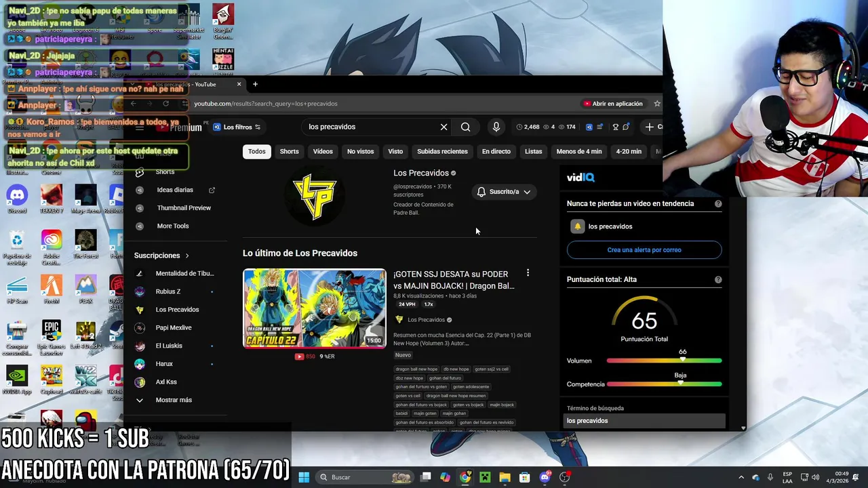The height and width of the screenshot is (488, 868).
Task: Select the Vídeos filter chip
Action: pyautogui.click(x=323, y=151)
